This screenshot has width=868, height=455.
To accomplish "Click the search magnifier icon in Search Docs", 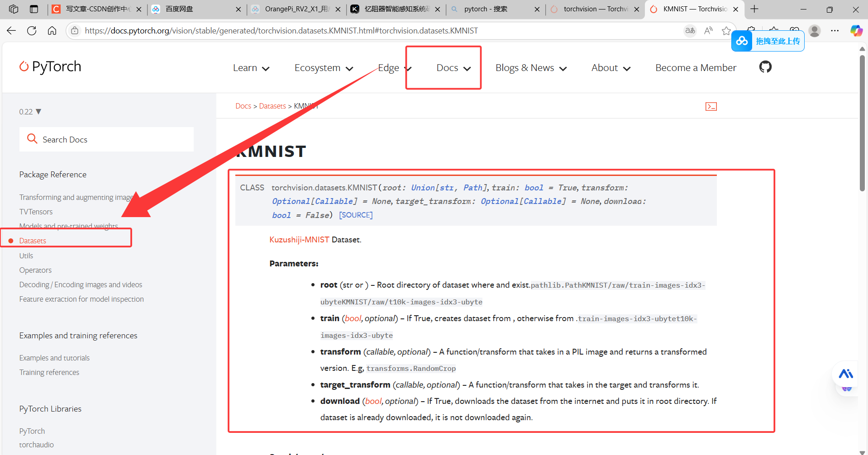I will click(x=32, y=138).
